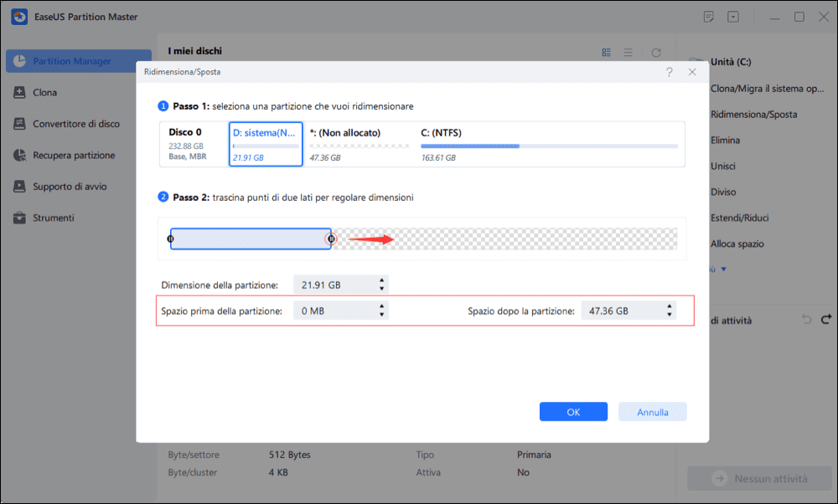
Task: Redo the pending activity
Action: [x=826, y=319]
